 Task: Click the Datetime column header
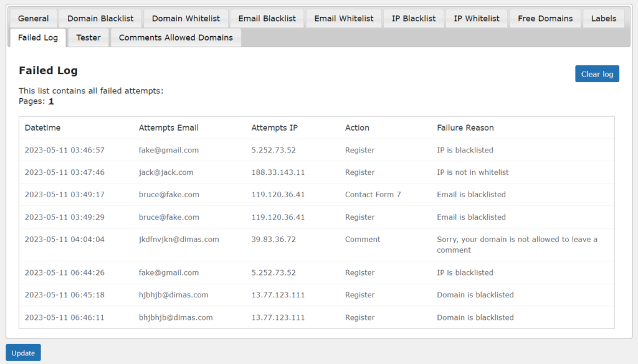click(x=40, y=128)
